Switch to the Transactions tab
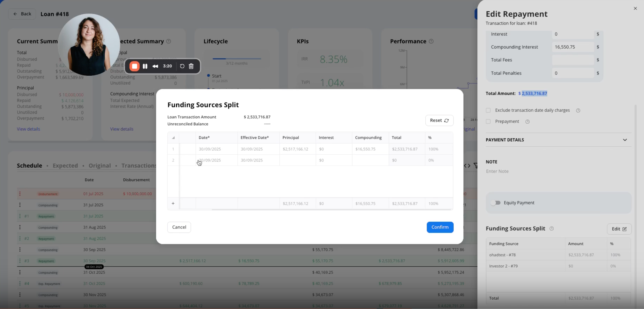 point(139,166)
